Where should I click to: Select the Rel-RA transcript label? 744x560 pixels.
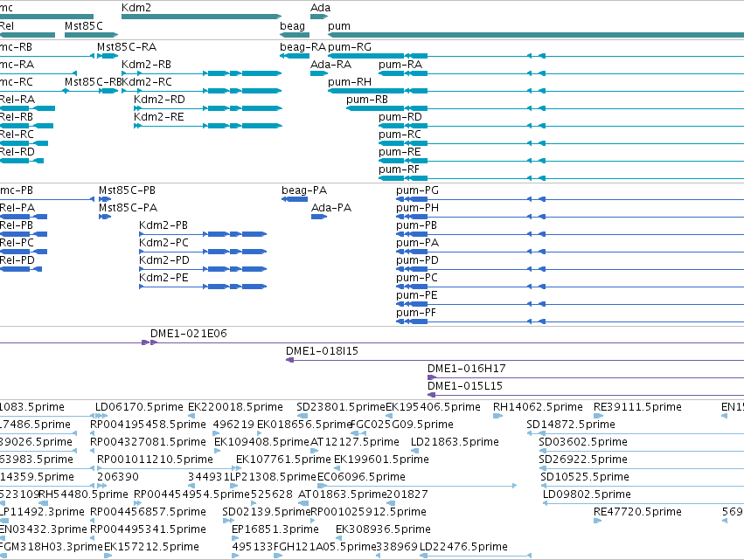(x=17, y=100)
